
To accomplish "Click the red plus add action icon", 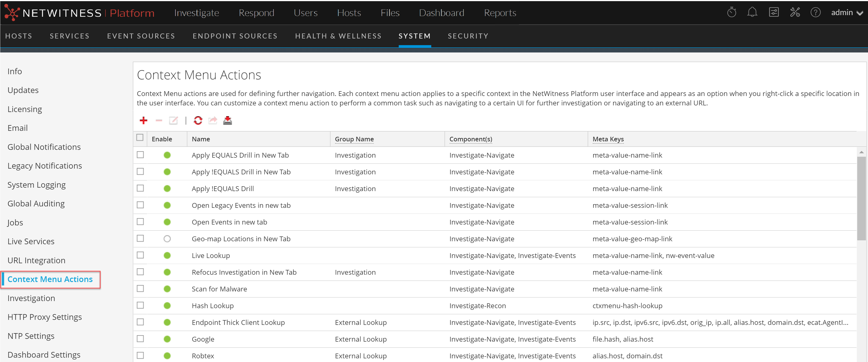I will (144, 120).
